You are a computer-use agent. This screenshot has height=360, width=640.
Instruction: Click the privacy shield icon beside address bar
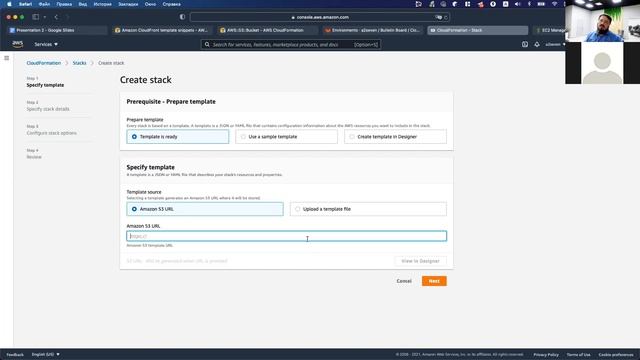click(x=182, y=17)
